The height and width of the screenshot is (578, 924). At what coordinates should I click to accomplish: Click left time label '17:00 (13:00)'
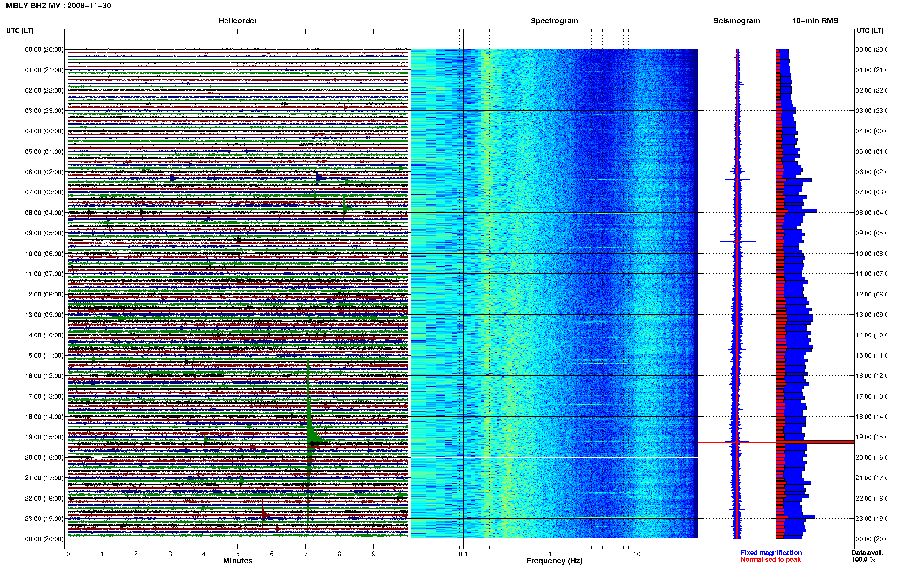pyautogui.click(x=44, y=396)
